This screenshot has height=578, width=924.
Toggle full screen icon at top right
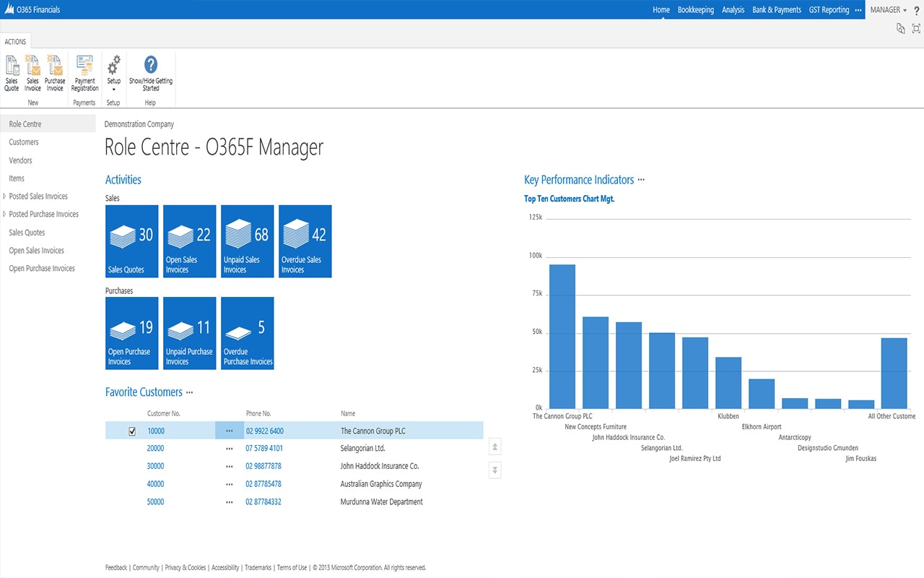click(x=917, y=28)
